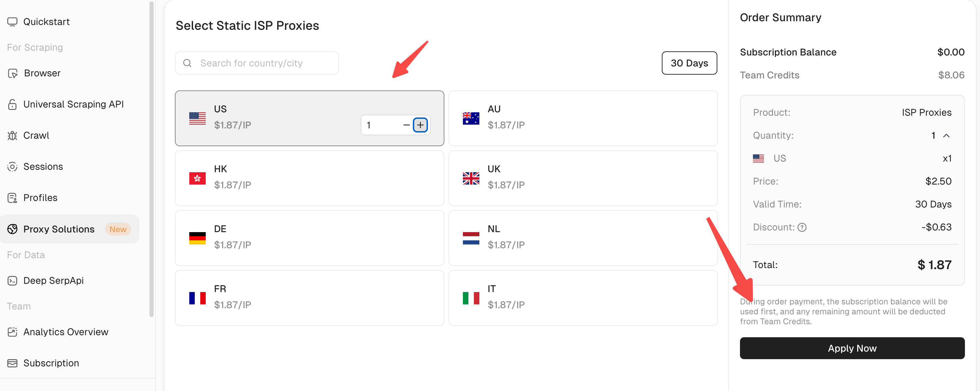Open Analytics Overview in sidebar
The image size is (980, 391).
click(65, 332)
